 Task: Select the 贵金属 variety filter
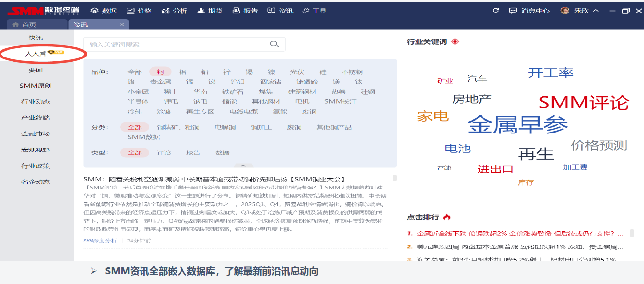pyautogui.click(x=161, y=82)
